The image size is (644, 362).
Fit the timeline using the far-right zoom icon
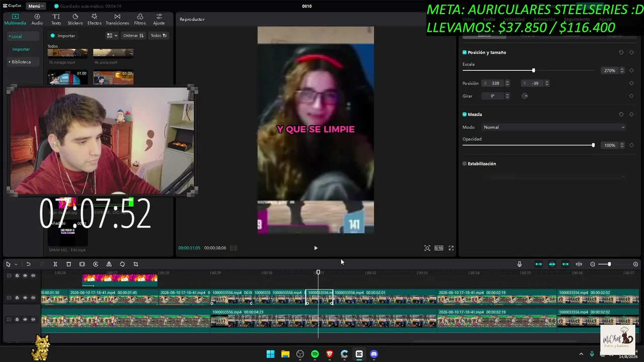click(635, 264)
